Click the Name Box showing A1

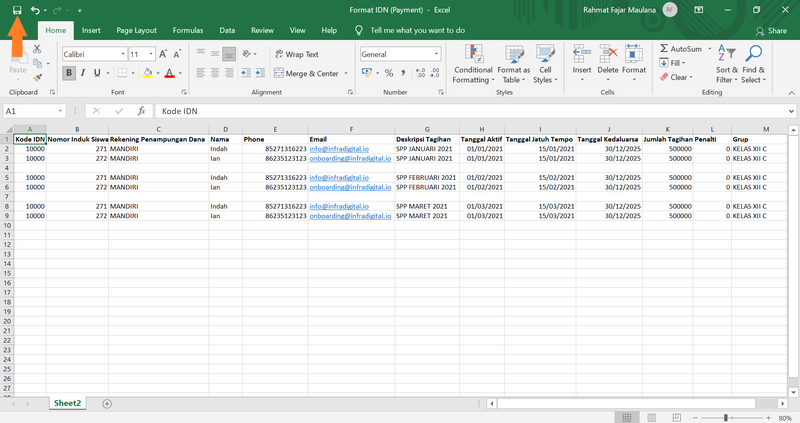coord(34,111)
